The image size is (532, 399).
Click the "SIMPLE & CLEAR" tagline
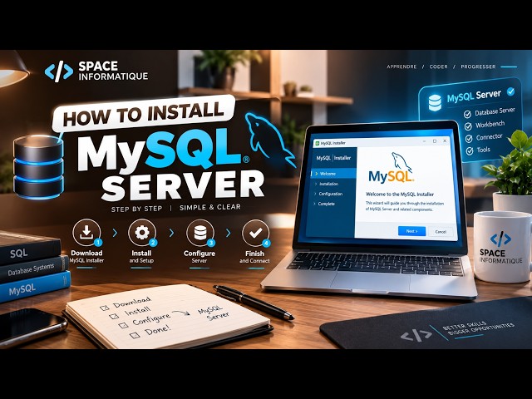click(210, 207)
